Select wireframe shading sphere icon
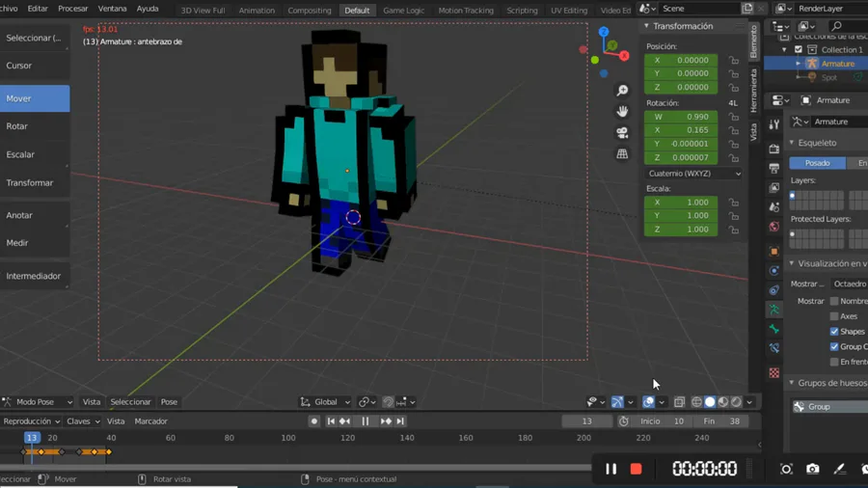 [696, 402]
